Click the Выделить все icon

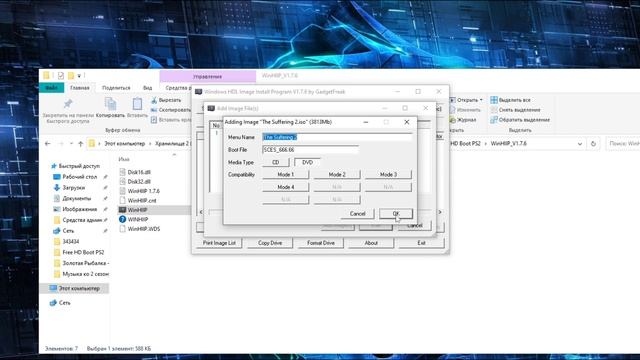[494, 100]
